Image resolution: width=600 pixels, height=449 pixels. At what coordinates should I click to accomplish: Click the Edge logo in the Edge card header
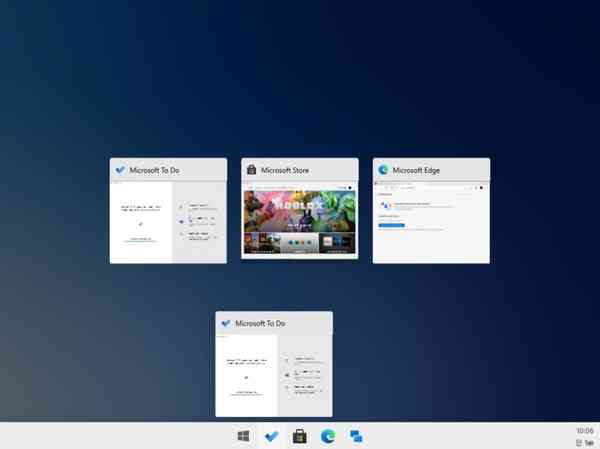tap(383, 170)
